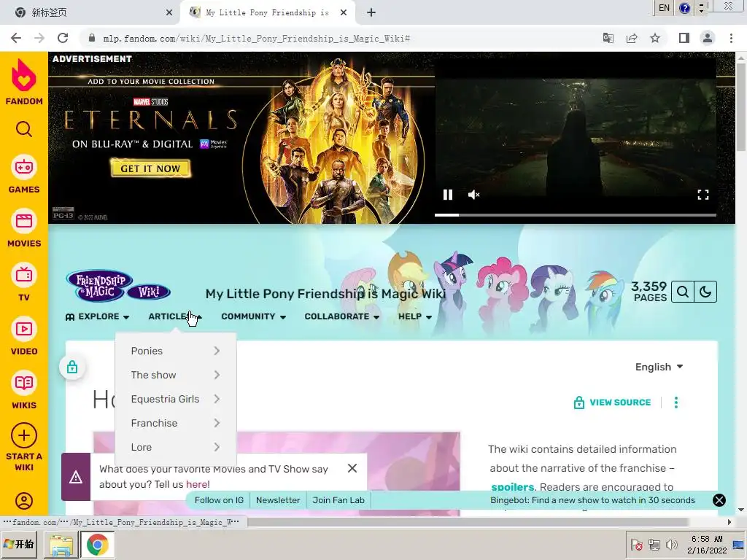Click the Follow on IG link
Image resolution: width=747 pixels, height=560 pixels.
click(x=219, y=500)
